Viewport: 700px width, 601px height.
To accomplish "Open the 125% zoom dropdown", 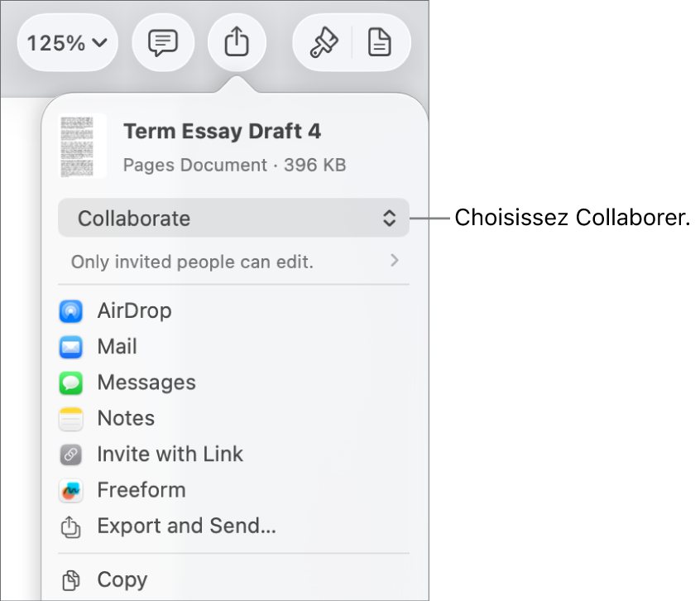I will 67,42.
